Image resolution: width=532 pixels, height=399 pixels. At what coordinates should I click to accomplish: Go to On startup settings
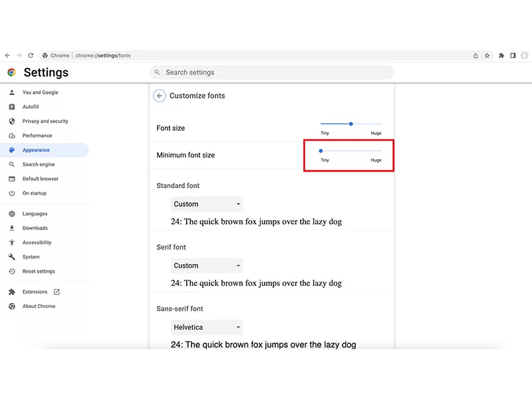tap(35, 193)
